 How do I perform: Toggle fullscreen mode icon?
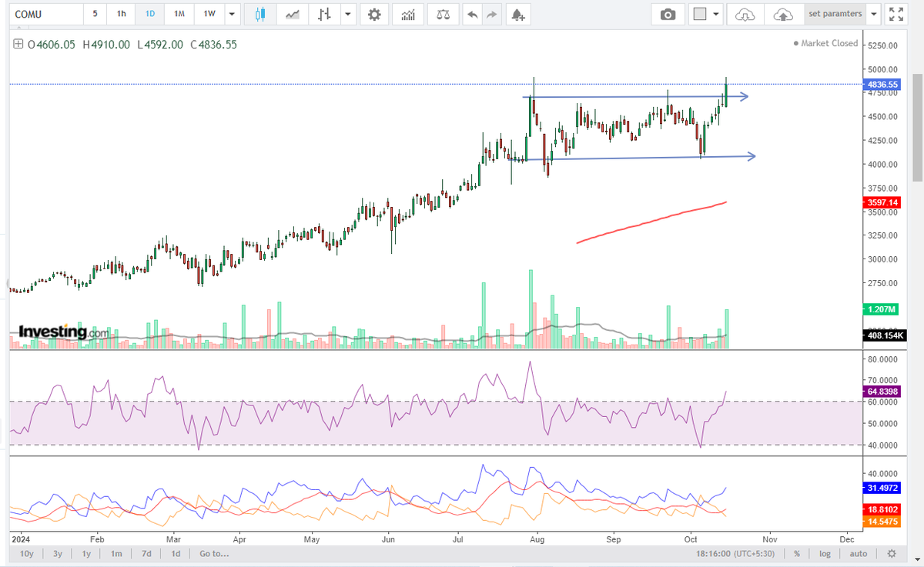coord(896,14)
